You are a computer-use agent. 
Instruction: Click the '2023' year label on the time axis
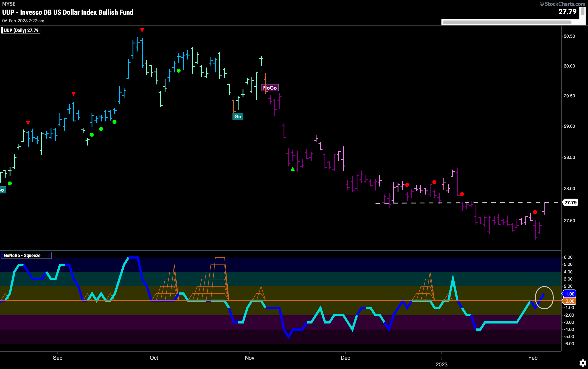[x=441, y=364]
